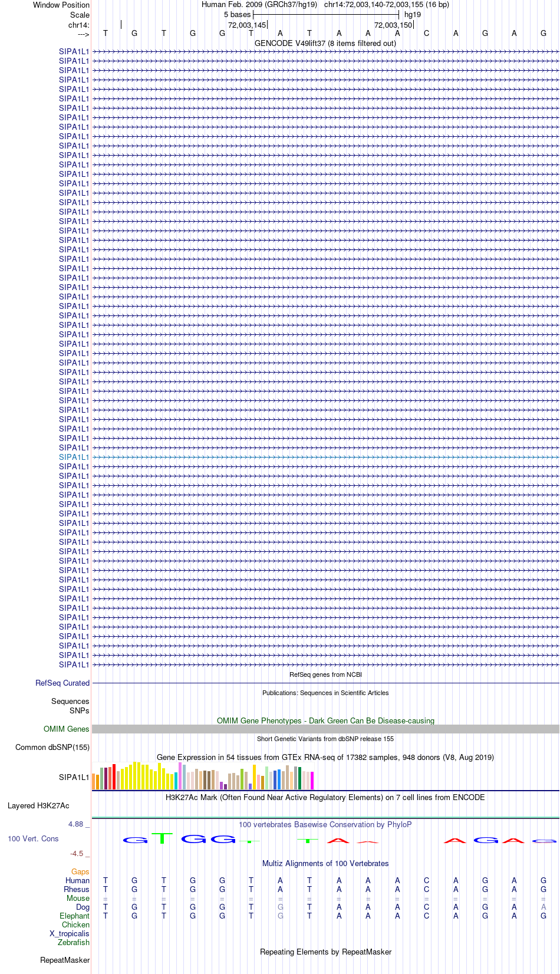Image resolution: width=560 pixels, height=974 pixels.
Task: Click the 5 bases scale bar
Action: (x=326, y=15)
